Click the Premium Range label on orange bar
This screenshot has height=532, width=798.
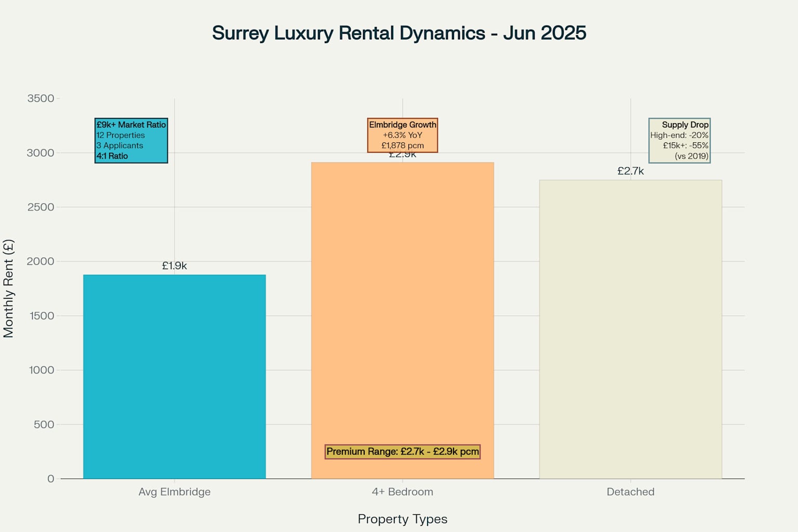click(x=403, y=451)
